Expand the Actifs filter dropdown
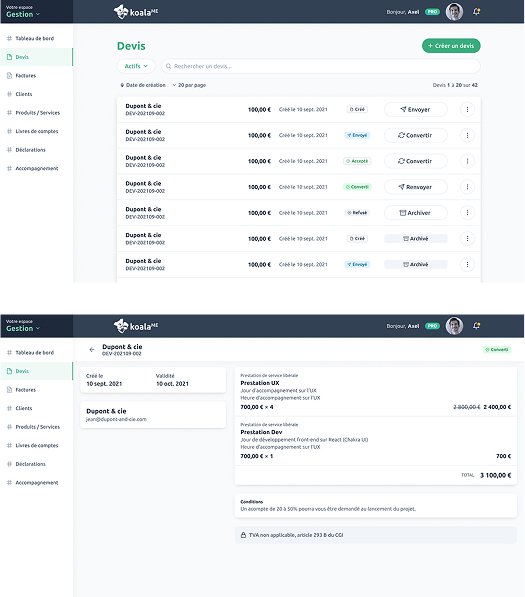The height and width of the screenshot is (597, 525). point(136,66)
